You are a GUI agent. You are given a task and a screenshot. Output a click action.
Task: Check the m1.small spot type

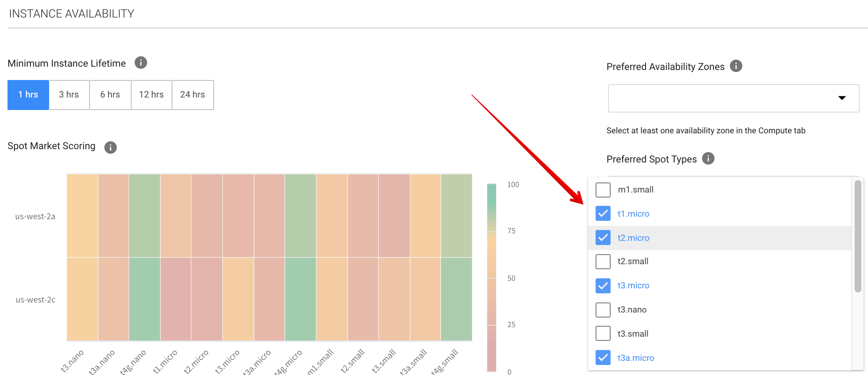[603, 190]
